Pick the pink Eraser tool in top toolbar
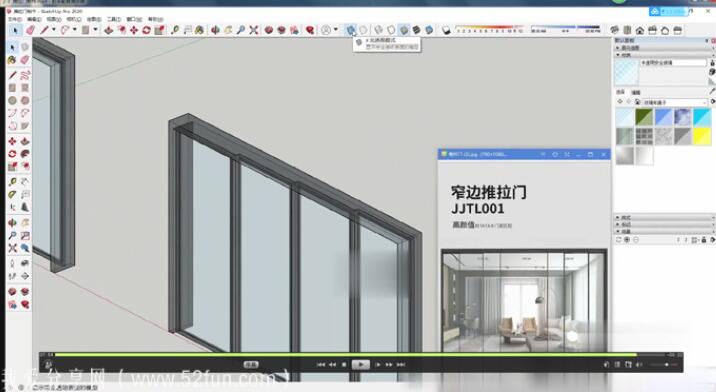The height and width of the screenshot is (392, 716). [x=30, y=30]
